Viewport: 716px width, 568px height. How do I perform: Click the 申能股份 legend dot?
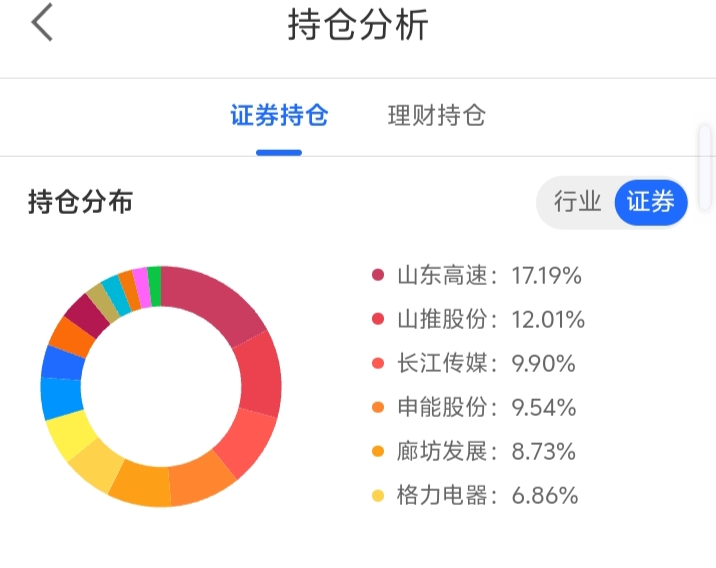pos(378,407)
